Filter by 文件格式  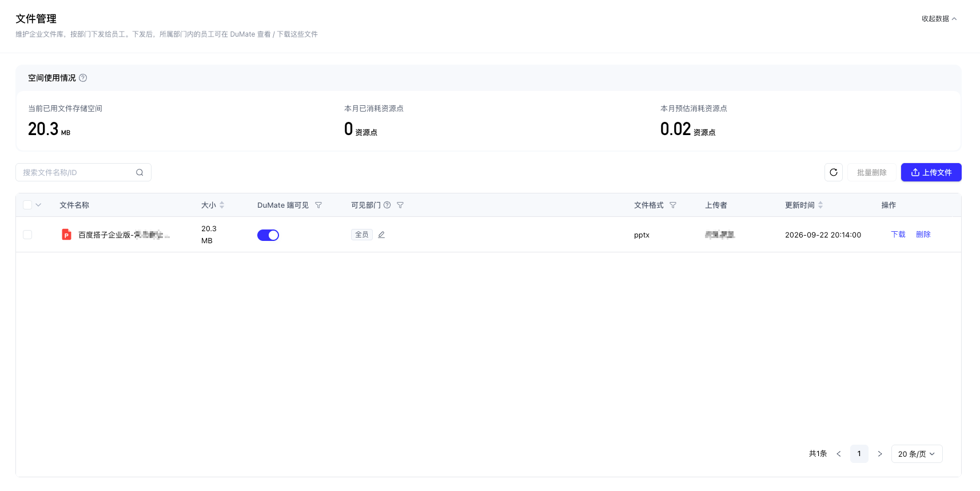tap(673, 205)
